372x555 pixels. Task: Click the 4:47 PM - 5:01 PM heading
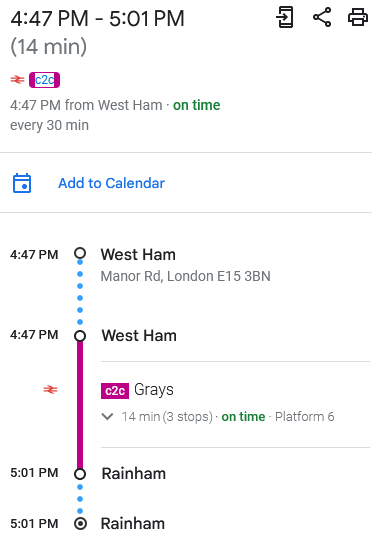[x=97, y=18]
